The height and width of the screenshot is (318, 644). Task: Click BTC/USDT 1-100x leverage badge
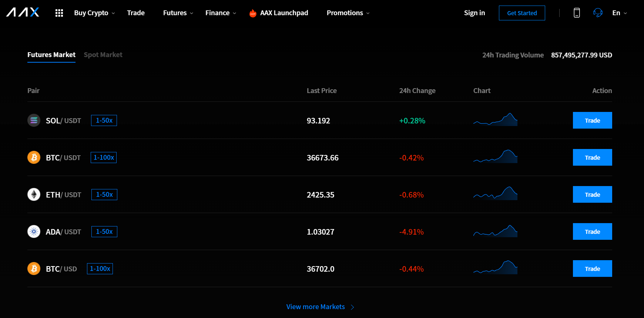(104, 158)
